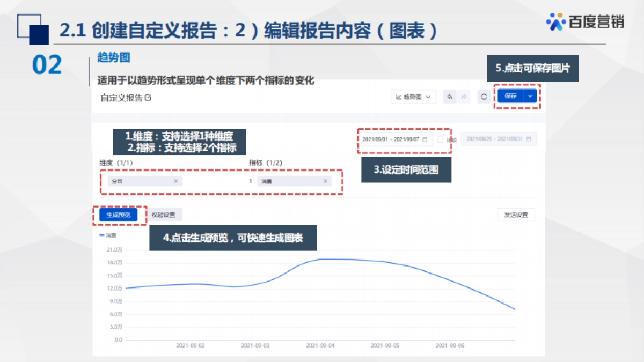Toggle the 消费 series in chart legend
Image resolution: width=644 pixels, height=362 pixels.
pos(107,235)
